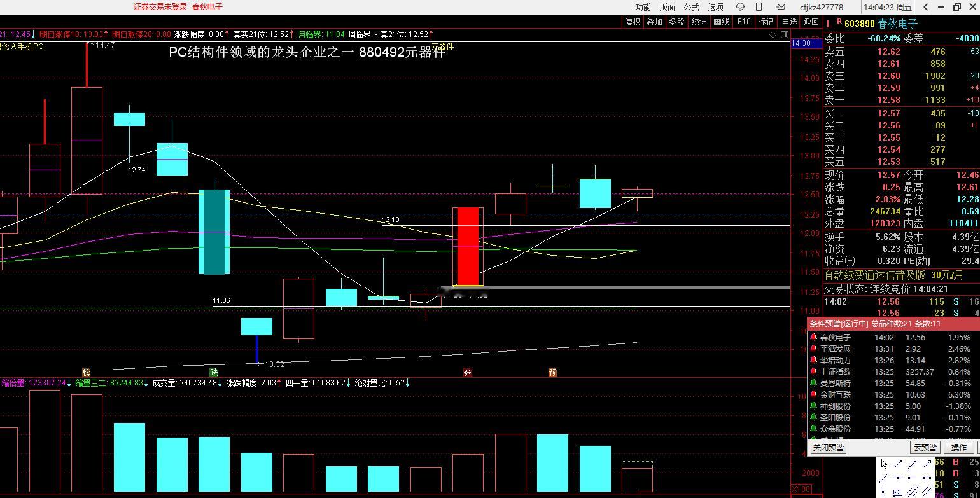Click the tallest red-outlined volume bar

click(45, 441)
